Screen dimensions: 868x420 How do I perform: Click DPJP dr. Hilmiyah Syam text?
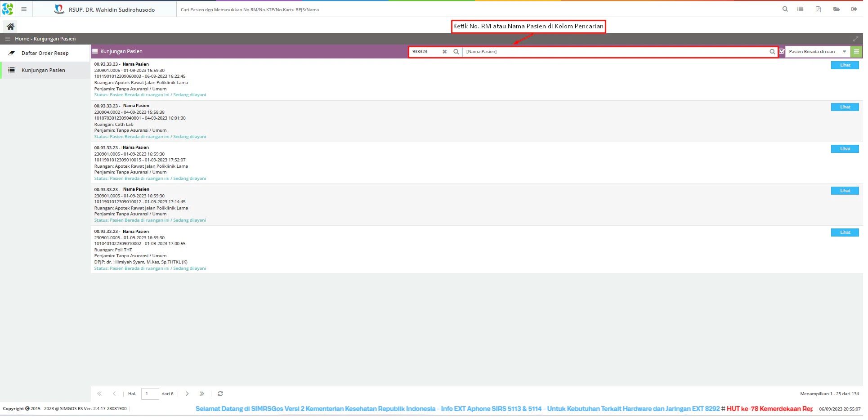click(141, 262)
